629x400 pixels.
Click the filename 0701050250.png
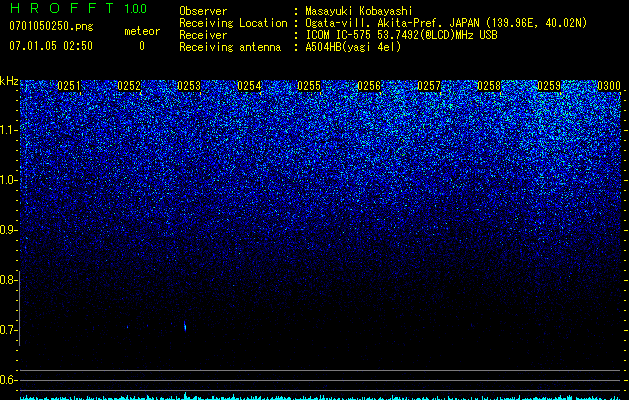pos(51,26)
